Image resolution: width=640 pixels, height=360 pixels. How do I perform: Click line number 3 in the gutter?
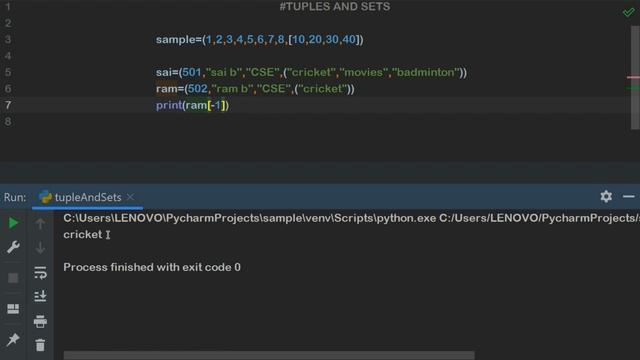pos(8,40)
